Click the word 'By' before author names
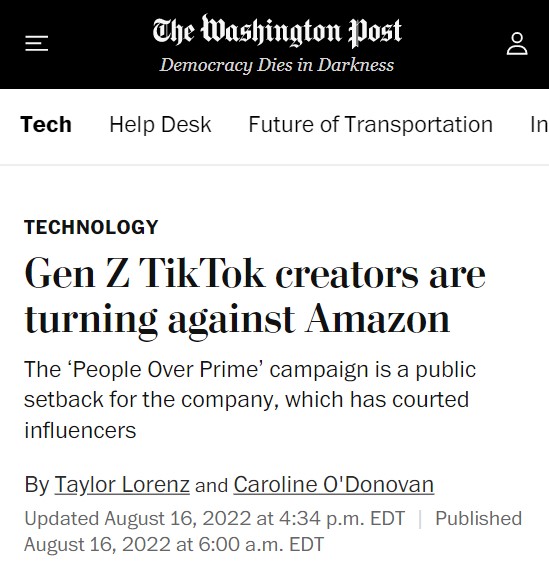The height and width of the screenshot is (579, 549). 37,485
